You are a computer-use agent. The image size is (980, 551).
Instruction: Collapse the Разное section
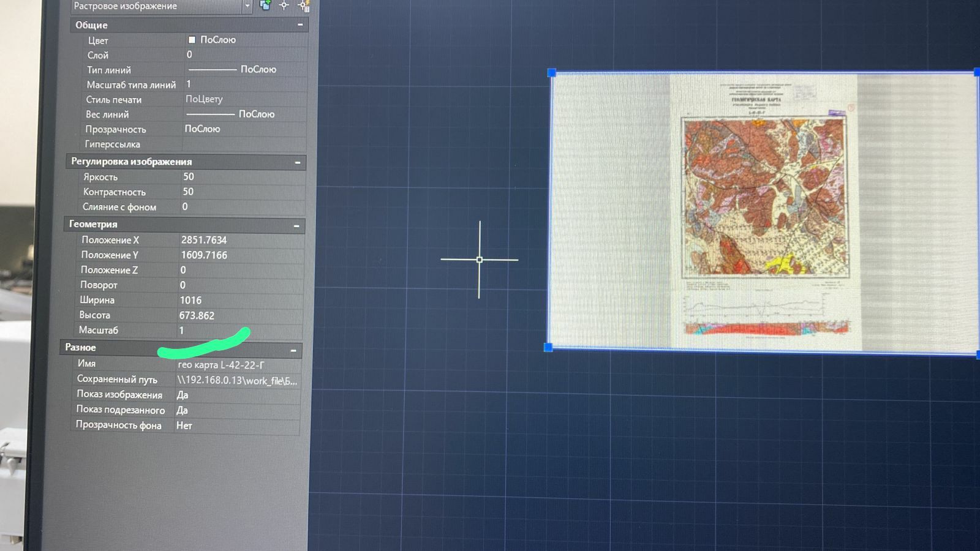pos(293,351)
